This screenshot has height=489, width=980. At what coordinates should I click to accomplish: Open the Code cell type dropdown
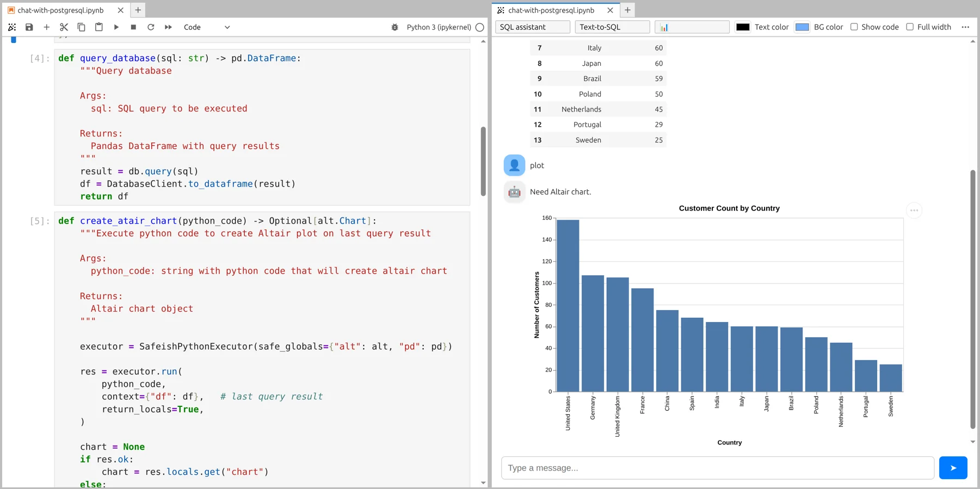[x=207, y=27]
